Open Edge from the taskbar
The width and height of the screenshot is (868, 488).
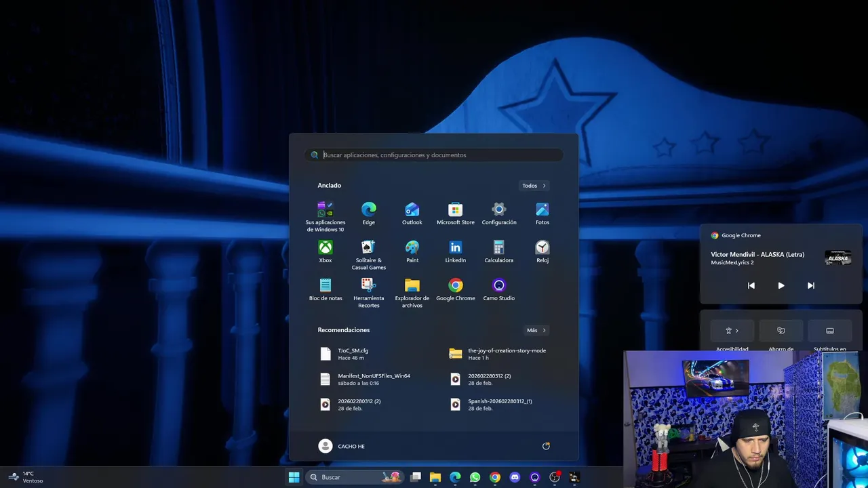(455, 477)
